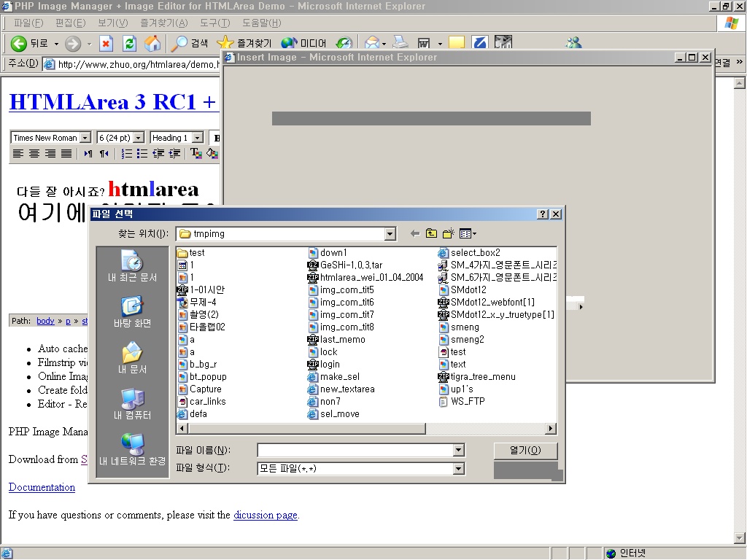Viewport: 747px width, 560px height.
Task: Open Desktop (바탕 화면) in places bar
Action: pos(132,312)
